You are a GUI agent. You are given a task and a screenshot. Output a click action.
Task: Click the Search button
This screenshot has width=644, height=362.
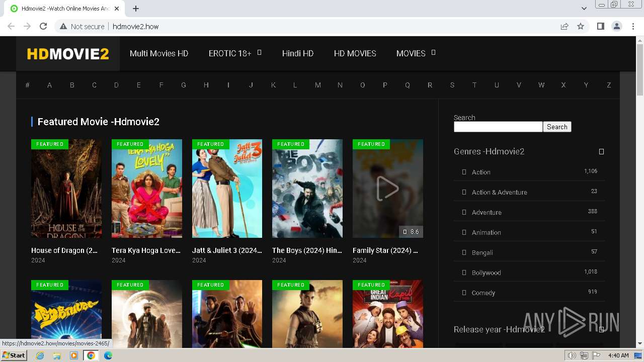click(x=557, y=127)
